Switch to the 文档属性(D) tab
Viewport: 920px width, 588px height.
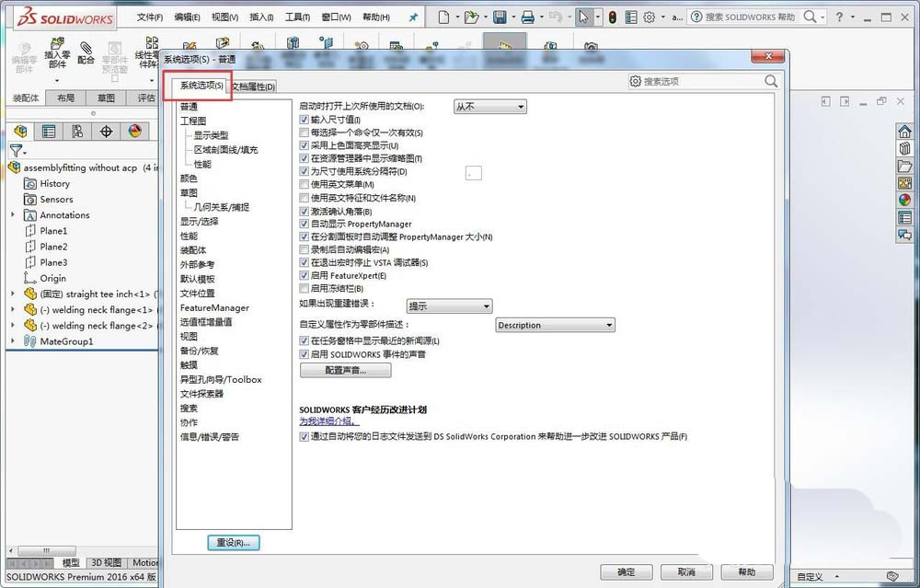253,86
